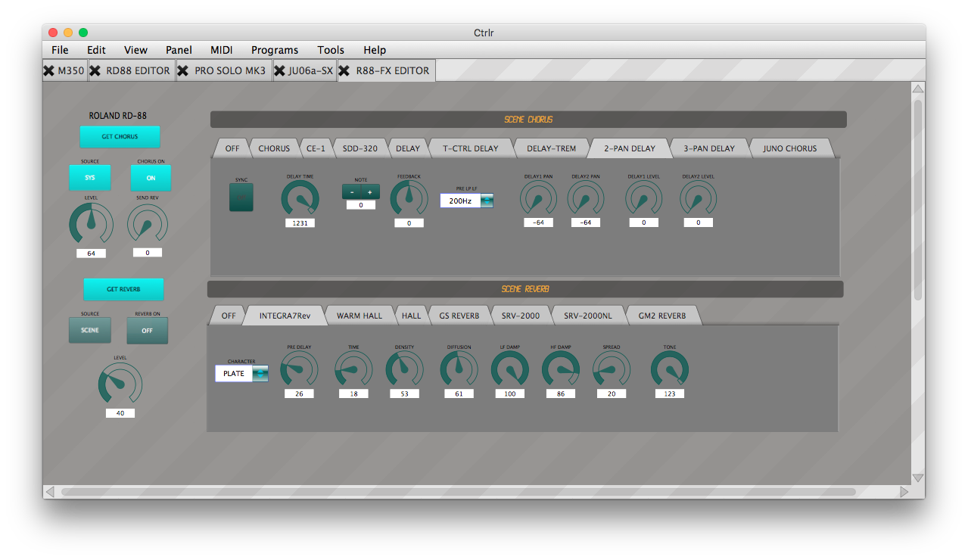Click the DIFFUSION knob

pyautogui.click(x=459, y=370)
